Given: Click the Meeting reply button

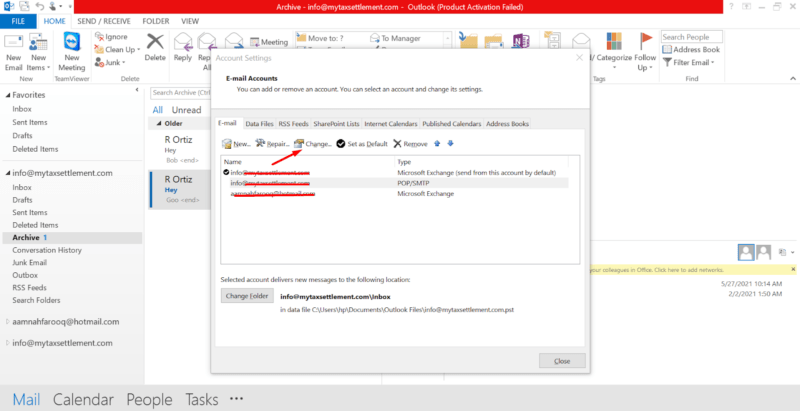Looking at the screenshot, I should point(269,42).
